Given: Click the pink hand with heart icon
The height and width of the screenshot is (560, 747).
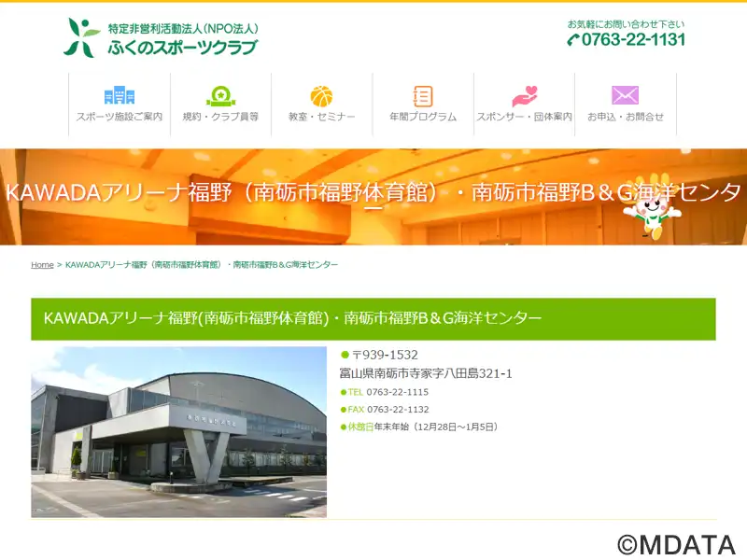Looking at the screenshot, I should pos(525,96).
